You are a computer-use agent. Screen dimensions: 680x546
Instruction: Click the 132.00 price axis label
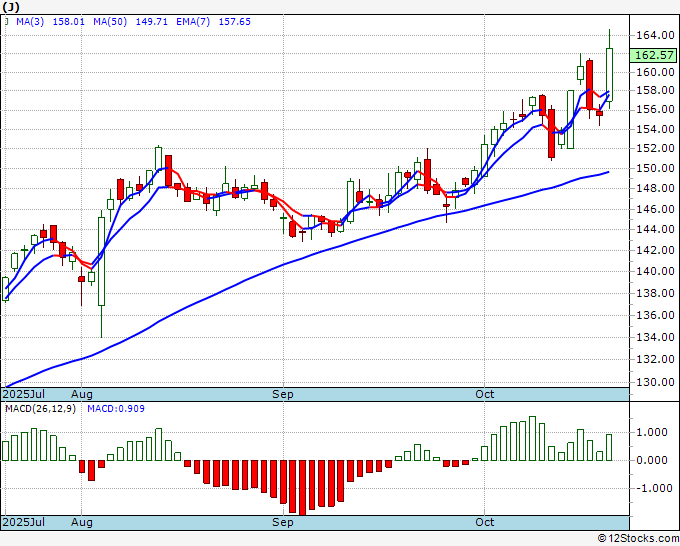click(x=655, y=359)
